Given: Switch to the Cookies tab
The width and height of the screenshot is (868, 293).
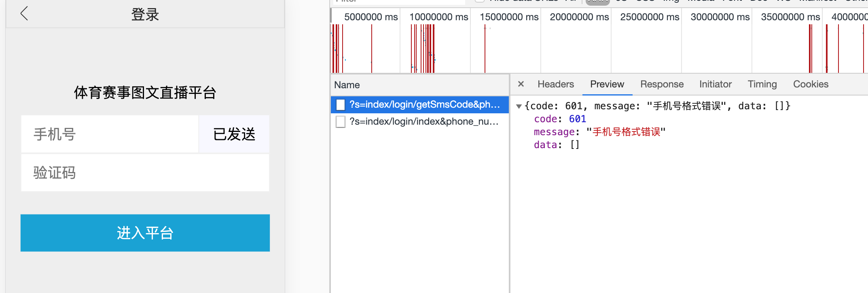Looking at the screenshot, I should tap(811, 84).
